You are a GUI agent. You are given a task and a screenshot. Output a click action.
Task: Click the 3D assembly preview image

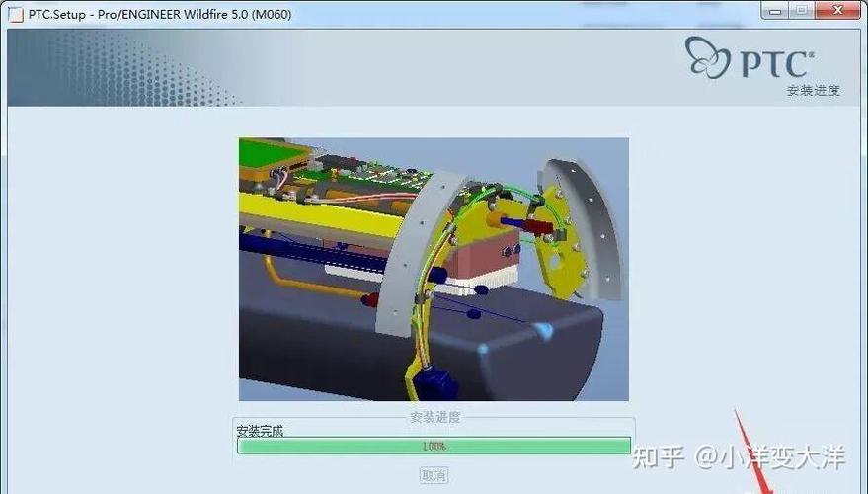coord(434,269)
